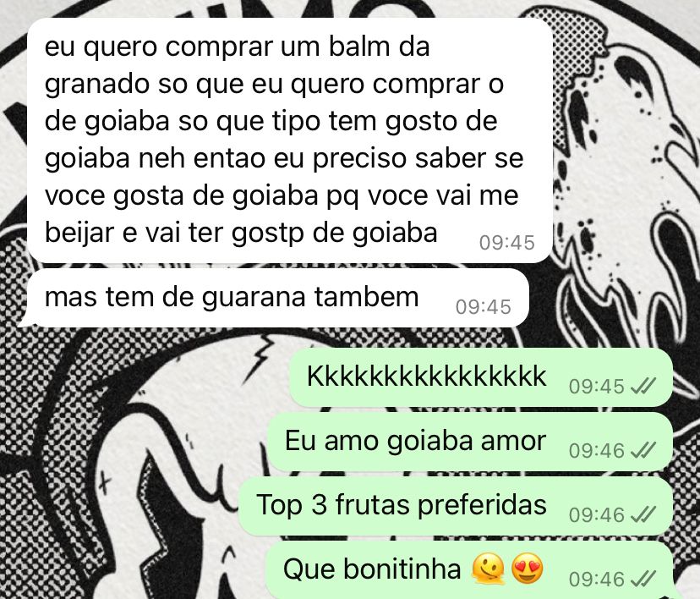Click the 09:46 timestamp on Top 3 frutas
This screenshot has height=599, width=700.
click(x=596, y=515)
